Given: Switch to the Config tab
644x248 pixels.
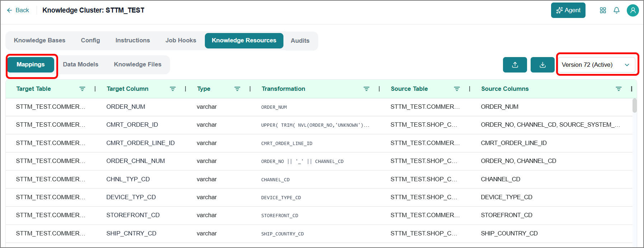Looking at the screenshot, I should (90, 41).
